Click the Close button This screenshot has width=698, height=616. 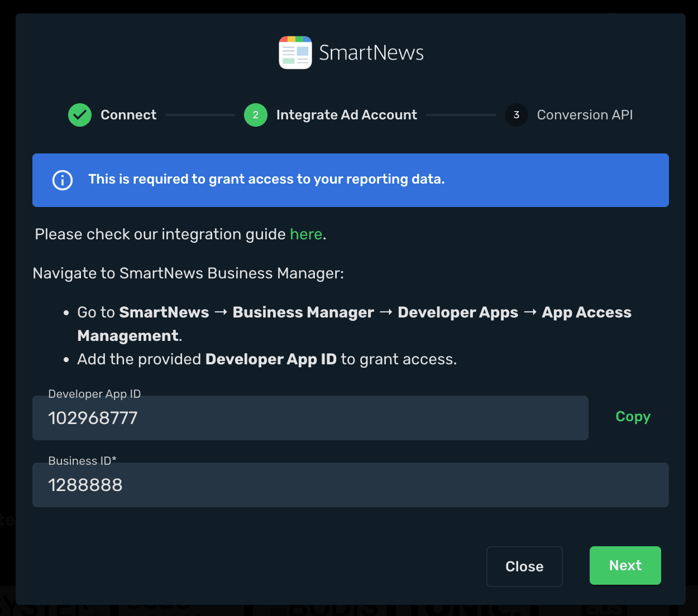tap(524, 566)
